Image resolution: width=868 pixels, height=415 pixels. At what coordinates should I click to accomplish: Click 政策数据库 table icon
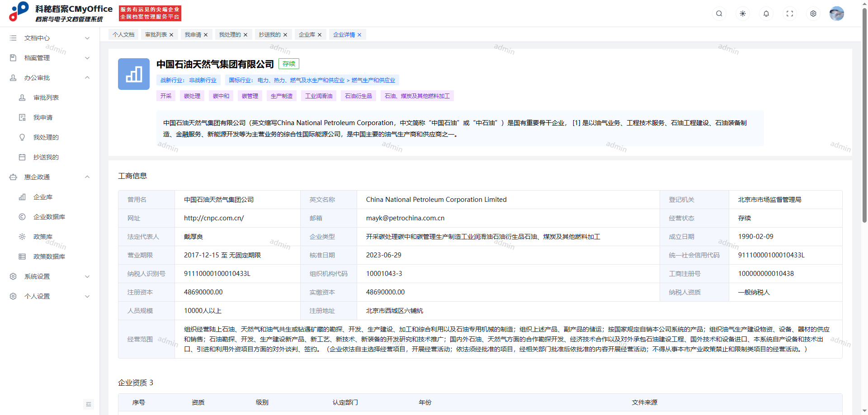pyautogui.click(x=22, y=256)
